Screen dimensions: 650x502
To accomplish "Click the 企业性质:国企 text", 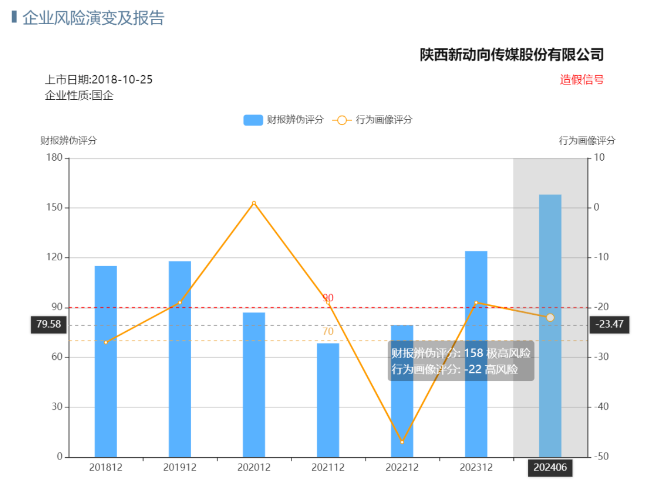I will pyautogui.click(x=79, y=96).
